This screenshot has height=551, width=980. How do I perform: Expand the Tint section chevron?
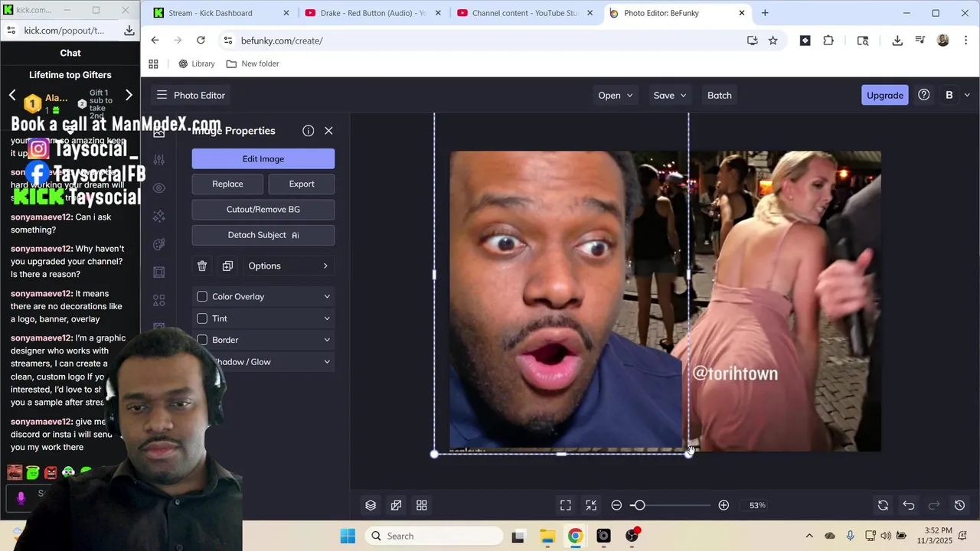327,318
